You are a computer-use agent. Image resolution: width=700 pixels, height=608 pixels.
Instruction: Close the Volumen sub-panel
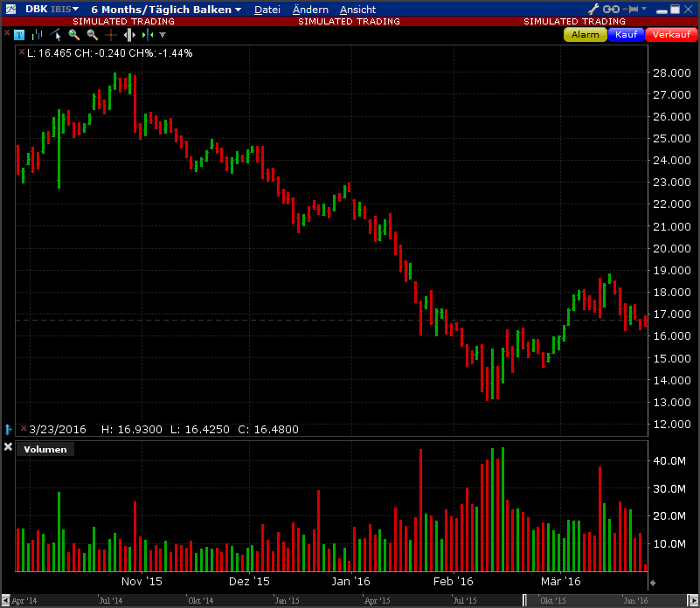click(x=9, y=447)
